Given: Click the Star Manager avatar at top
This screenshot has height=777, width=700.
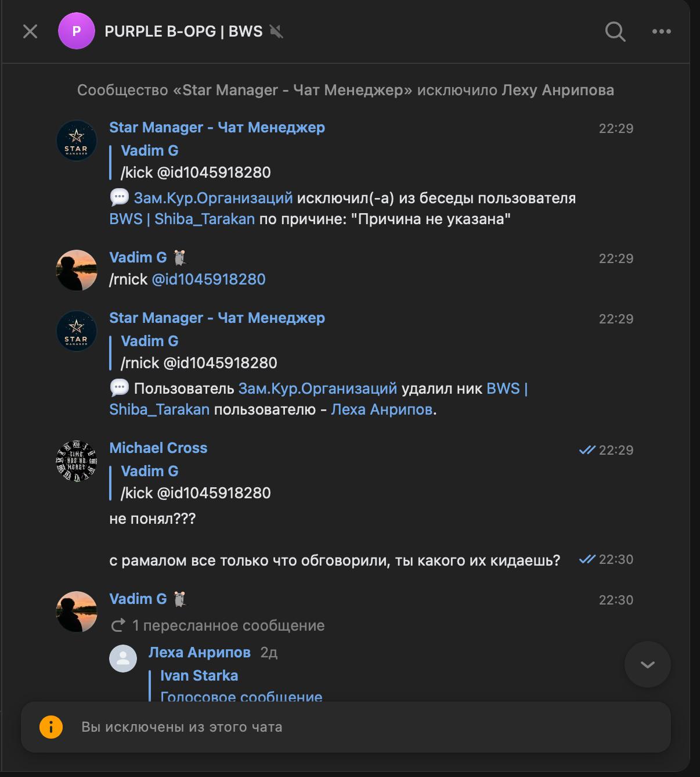Looking at the screenshot, I should click(x=76, y=141).
